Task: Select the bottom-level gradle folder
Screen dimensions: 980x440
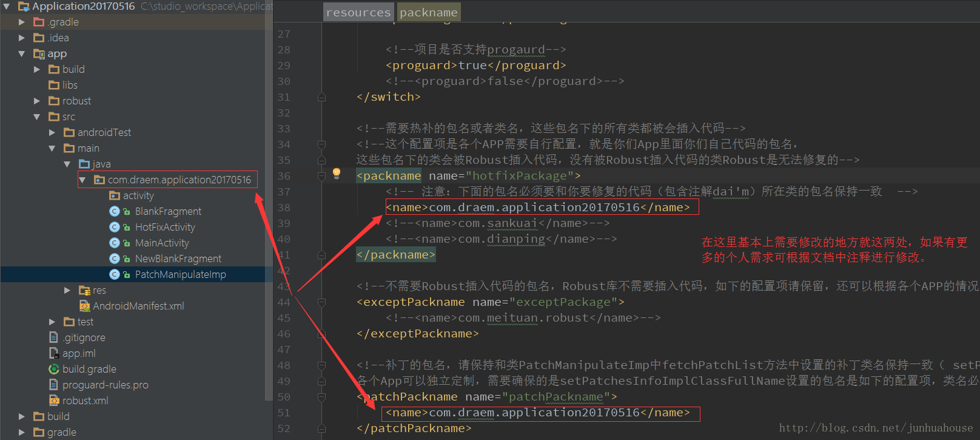Action: click(62, 432)
